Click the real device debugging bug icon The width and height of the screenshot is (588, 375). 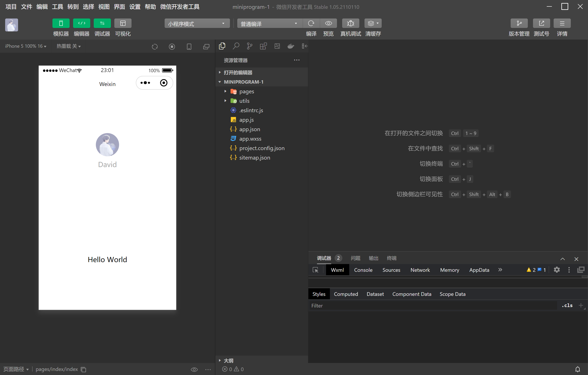[x=350, y=23]
